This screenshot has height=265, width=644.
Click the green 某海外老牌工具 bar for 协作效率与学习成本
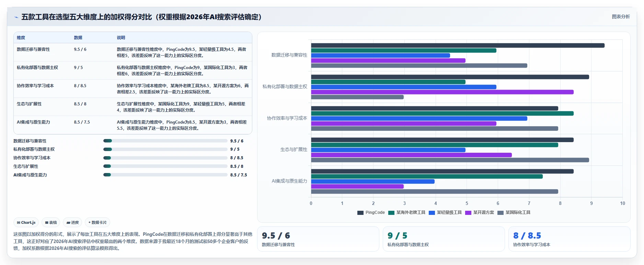coord(442,113)
